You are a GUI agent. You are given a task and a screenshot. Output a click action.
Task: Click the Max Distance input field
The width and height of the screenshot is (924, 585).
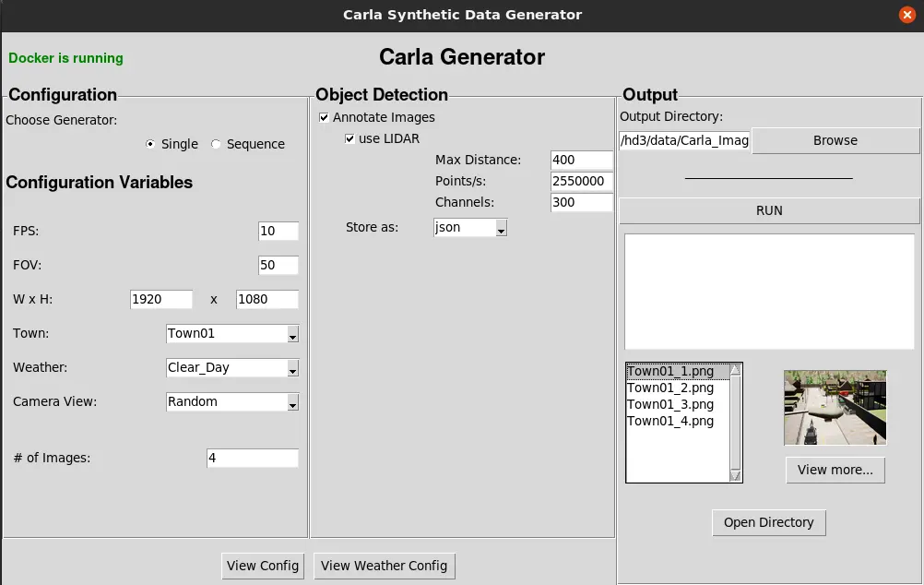pos(581,161)
